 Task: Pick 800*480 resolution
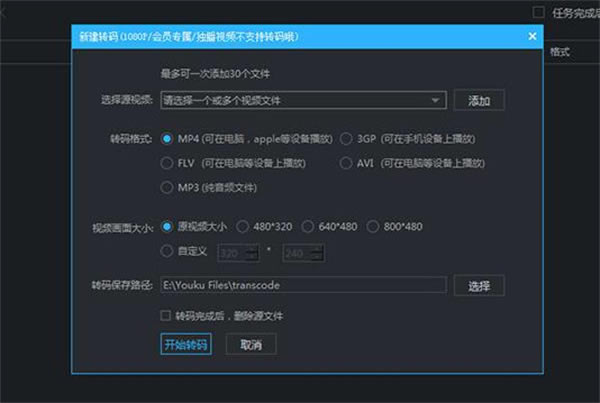coord(373,227)
